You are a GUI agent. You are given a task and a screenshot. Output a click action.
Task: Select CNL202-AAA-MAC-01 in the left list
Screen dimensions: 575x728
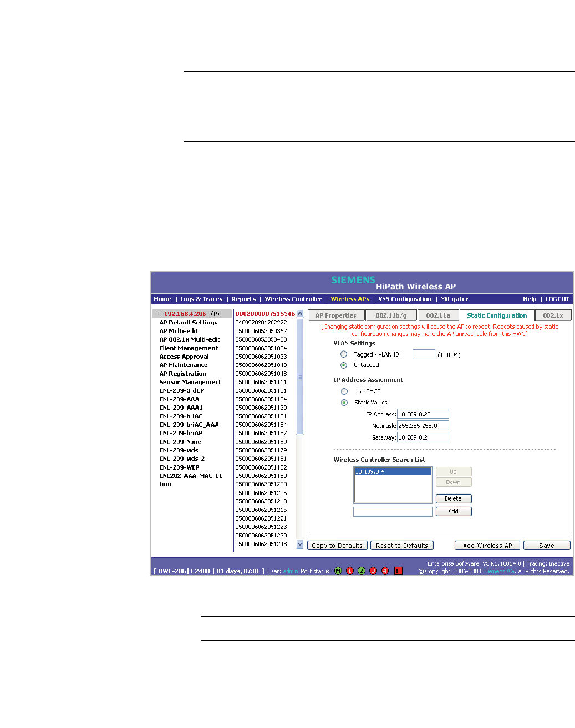tap(191, 476)
